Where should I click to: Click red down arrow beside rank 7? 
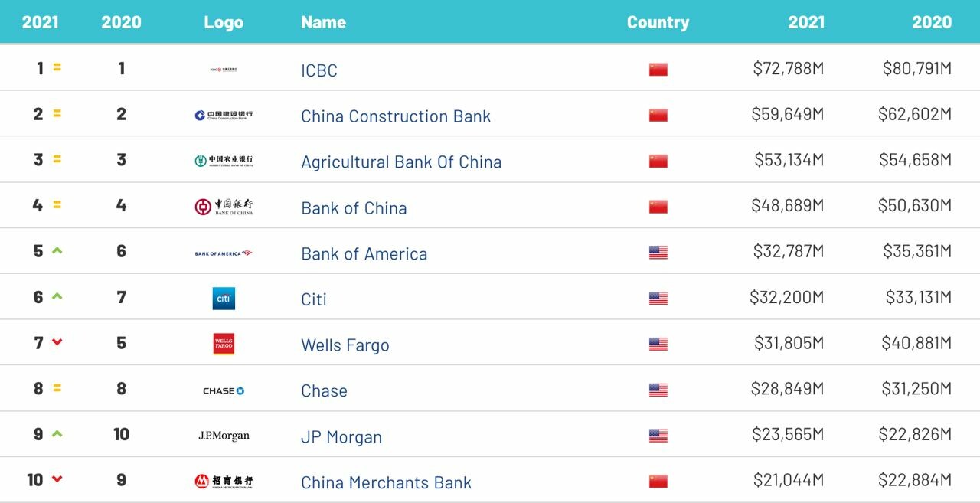[57, 342]
